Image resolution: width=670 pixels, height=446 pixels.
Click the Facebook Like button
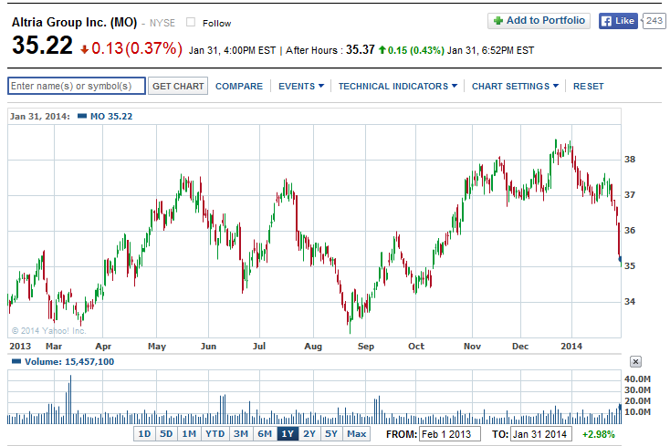618,21
